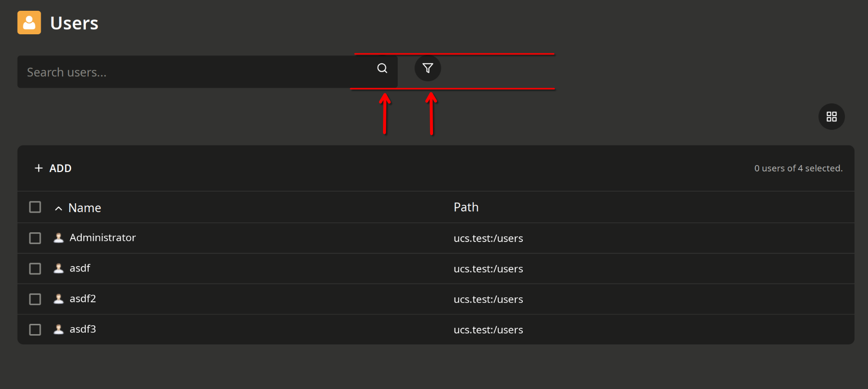Focus the Search users input field
This screenshot has width=868, height=389.
coord(191,72)
